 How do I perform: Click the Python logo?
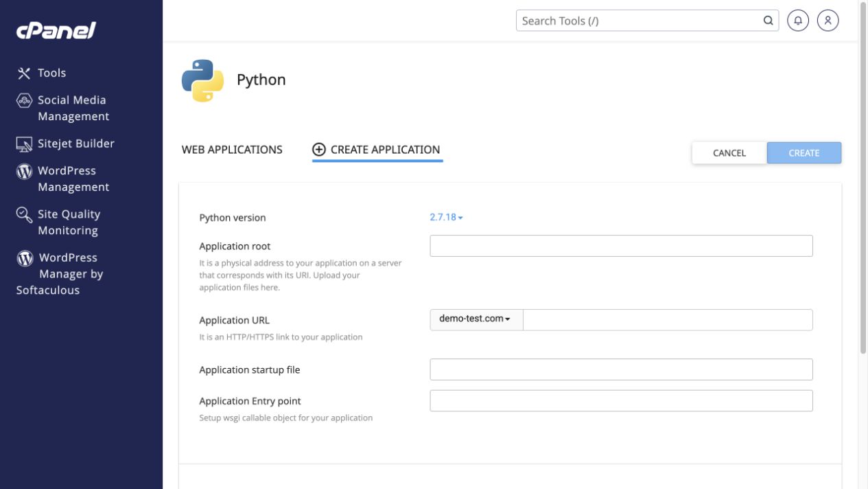(202, 80)
